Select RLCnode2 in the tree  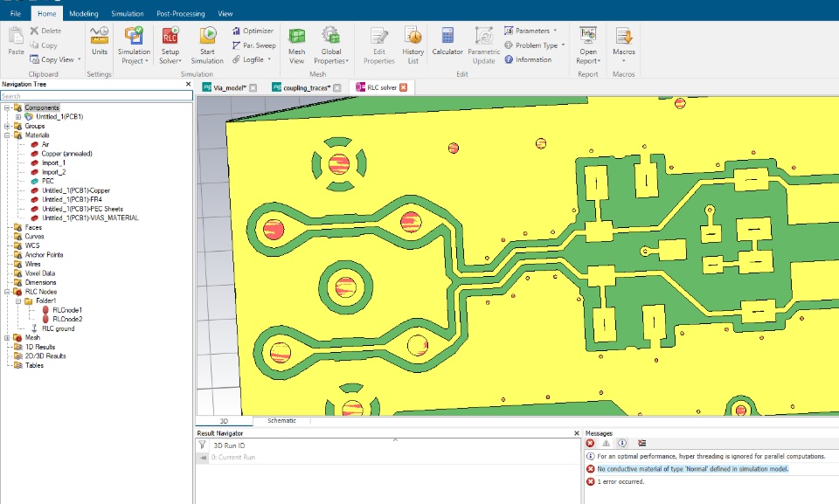(67, 319)
